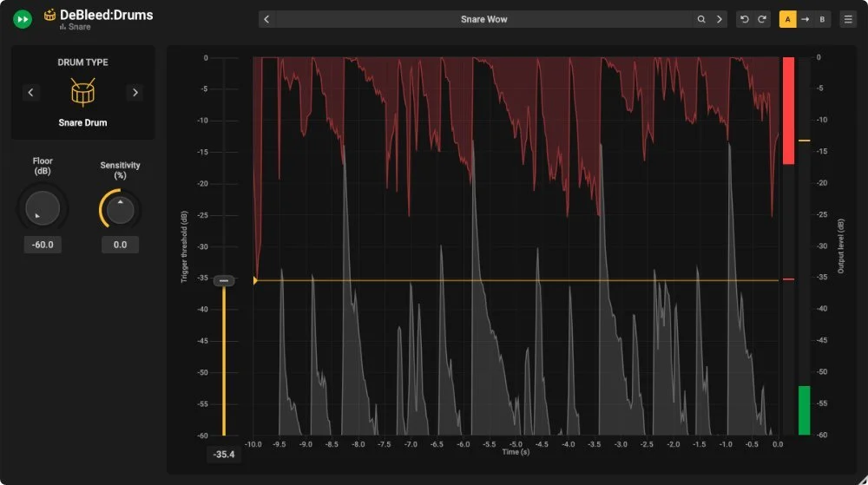Switch to state A
868x485 pixels.
[x=788, y=19]
